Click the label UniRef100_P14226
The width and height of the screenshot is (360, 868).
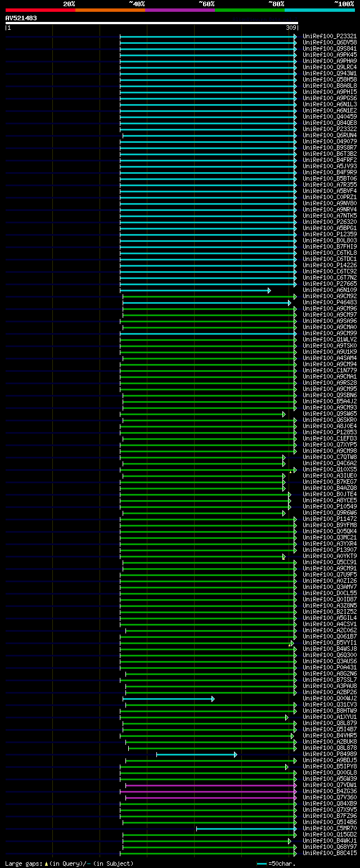[330, 265]
